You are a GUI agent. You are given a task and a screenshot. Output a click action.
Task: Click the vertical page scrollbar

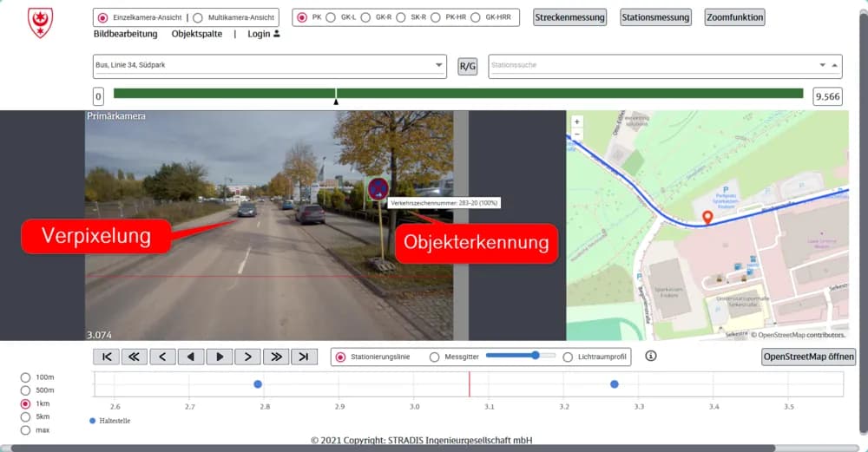(864, 221)
